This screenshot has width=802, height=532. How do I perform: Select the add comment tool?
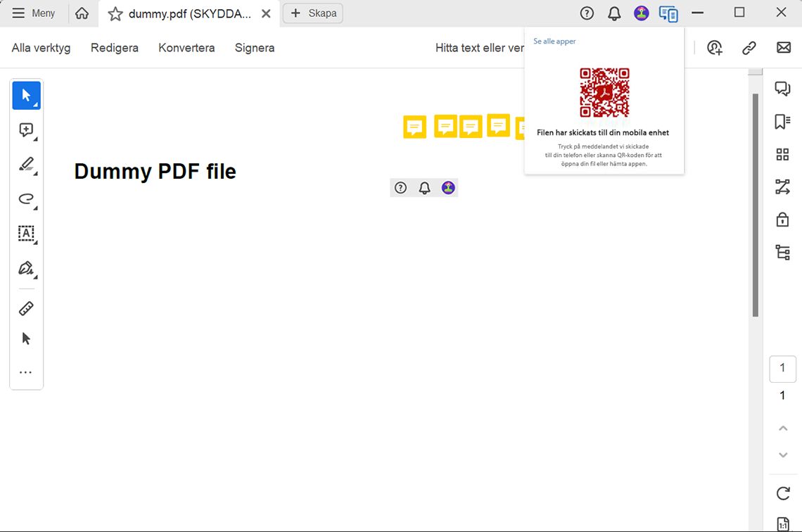coord(27,130)
